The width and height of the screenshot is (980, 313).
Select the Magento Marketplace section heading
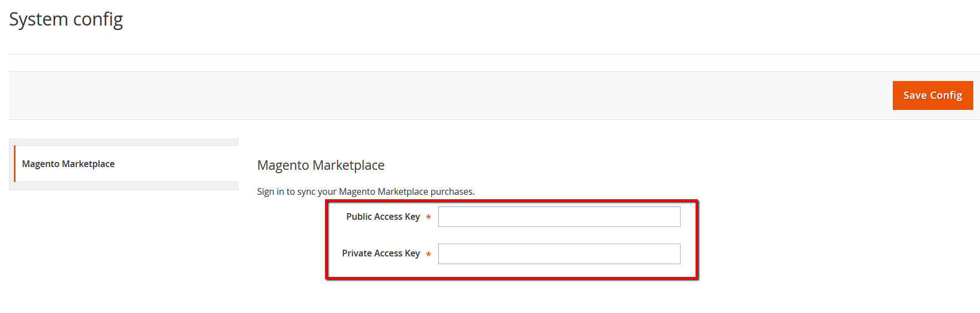point(321,165)
